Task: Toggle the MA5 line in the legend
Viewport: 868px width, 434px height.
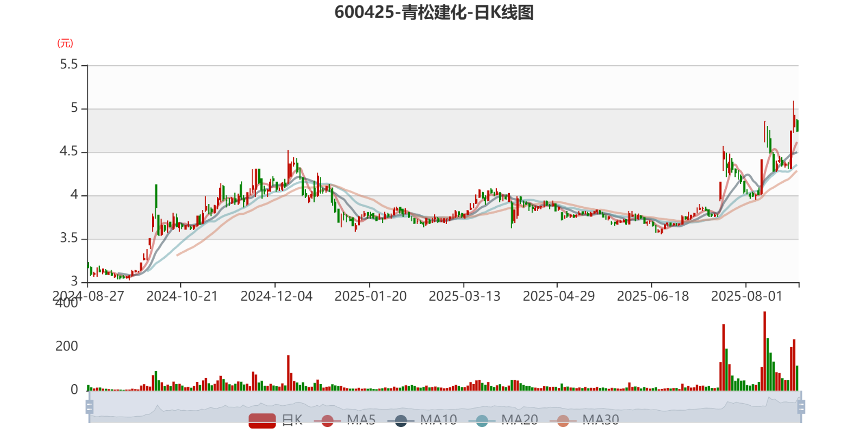Action: click(344, 420)
